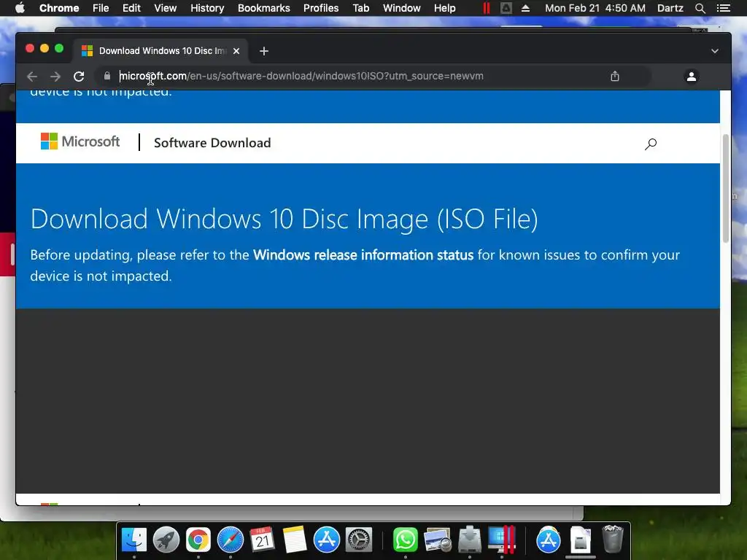Screen dimensions: 747x560
Task: Open Launchpad from the Dock
Action: pos(166,540)
